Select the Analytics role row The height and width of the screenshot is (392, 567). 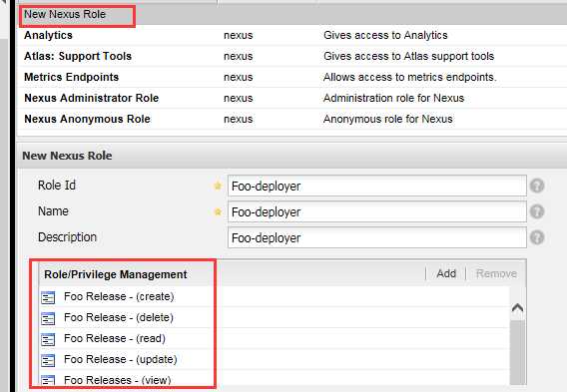click(x=292, y=35)
